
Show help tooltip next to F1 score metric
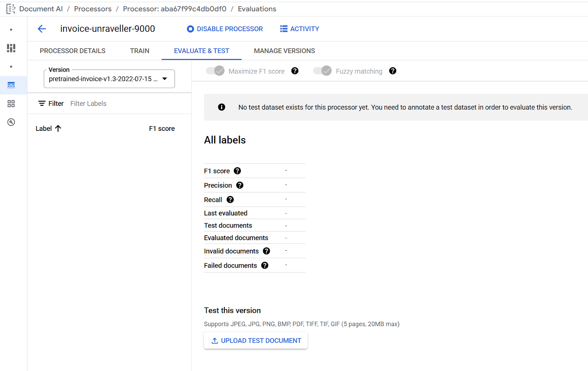coord(237,171)
